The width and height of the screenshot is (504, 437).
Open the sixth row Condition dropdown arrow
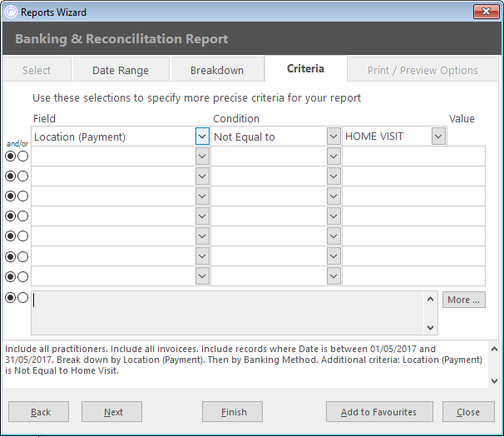click(334, 236)
